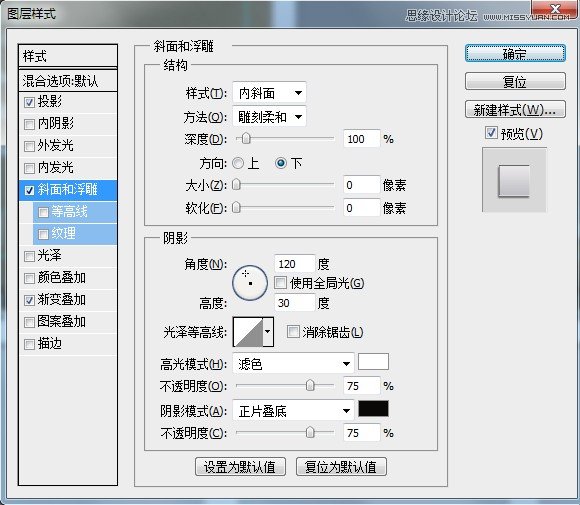Open the black shadow color swatch
The height and width of the screenshot is (505, 580).
[373, 408]
